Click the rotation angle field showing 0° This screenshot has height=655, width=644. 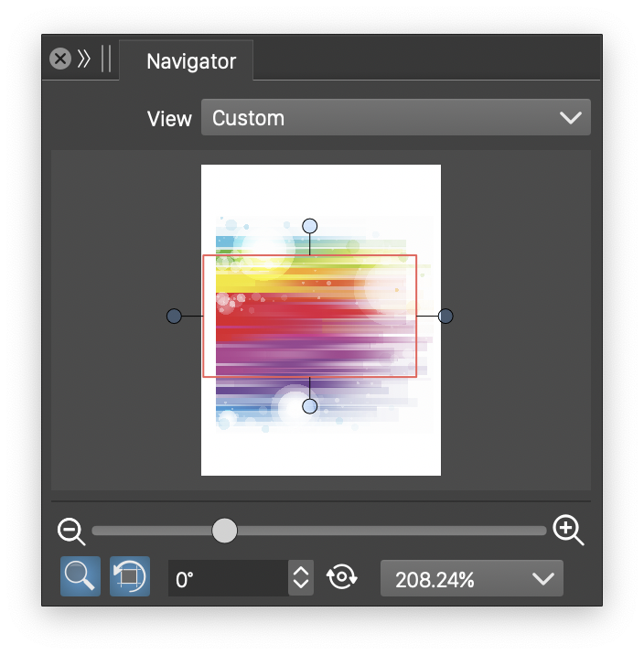(229, 579)
